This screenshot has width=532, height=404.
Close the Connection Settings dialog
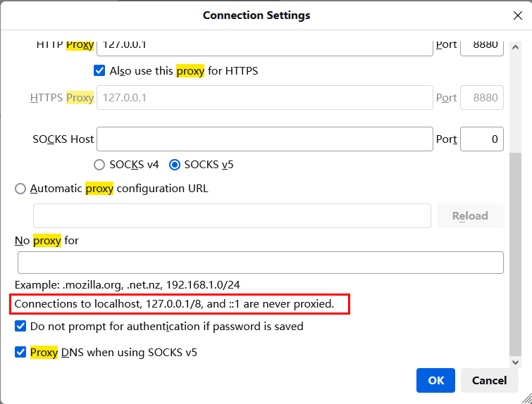pyautogui.click(x=517, y=15)
